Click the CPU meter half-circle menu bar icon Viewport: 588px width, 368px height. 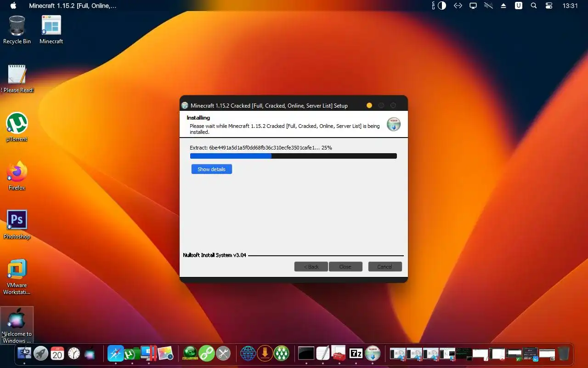pyautogui.click(x=442, y=6)
